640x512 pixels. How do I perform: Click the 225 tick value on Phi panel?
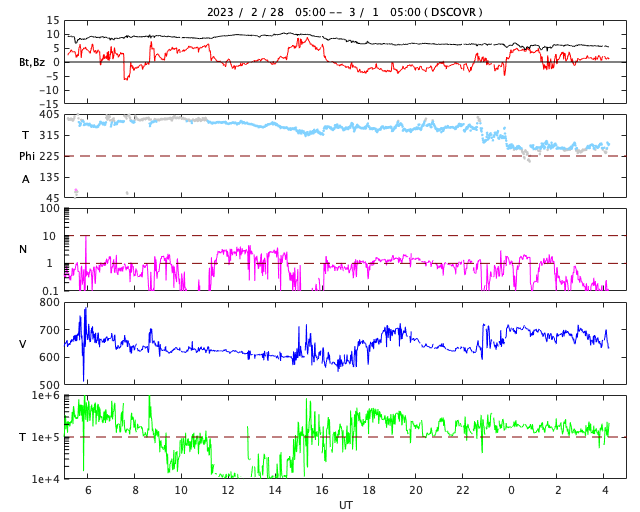(49, 156)
